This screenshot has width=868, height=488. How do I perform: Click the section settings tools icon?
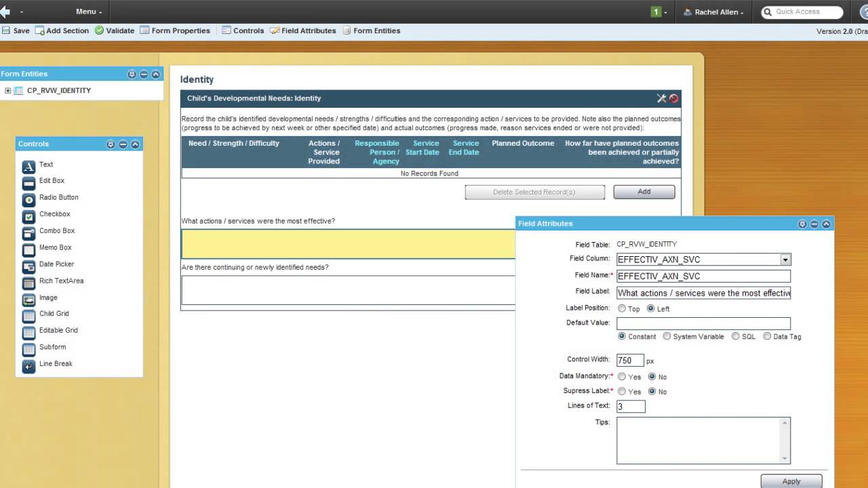(x=662, y=98)
